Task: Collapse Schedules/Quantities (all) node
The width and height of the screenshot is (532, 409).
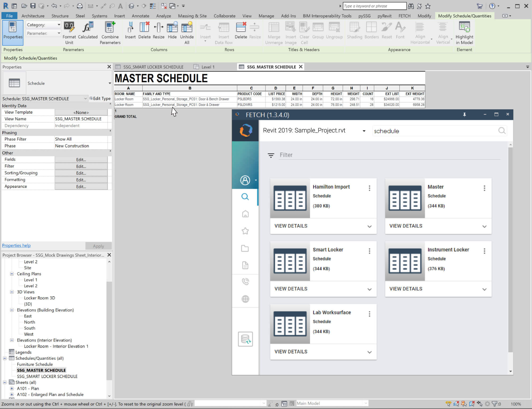Action: tap(5, 358)
